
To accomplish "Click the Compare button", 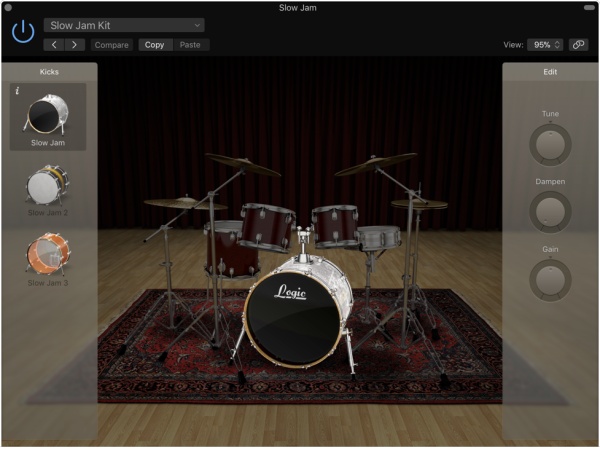I will click(112, 45).
